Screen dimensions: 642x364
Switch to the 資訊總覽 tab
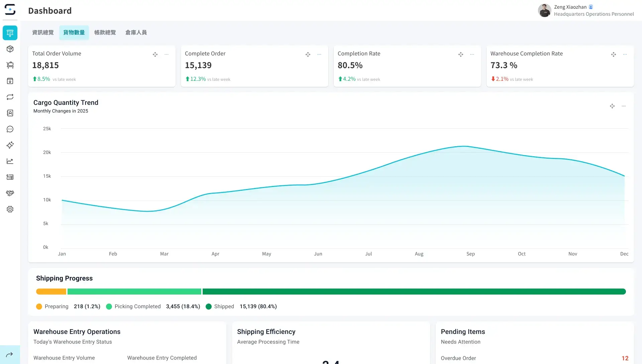(43, 33)
